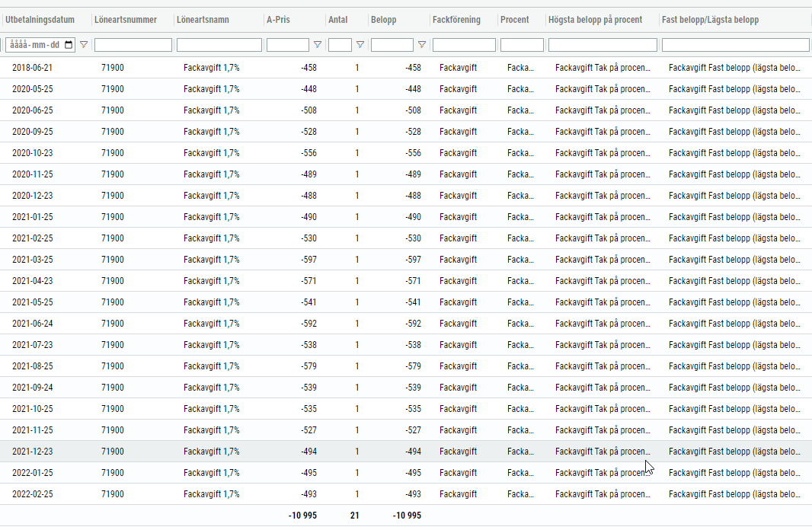Sort by Högsta belopp på procent header
The width and height of the screenshot is (812, 530).
(595, 20)
